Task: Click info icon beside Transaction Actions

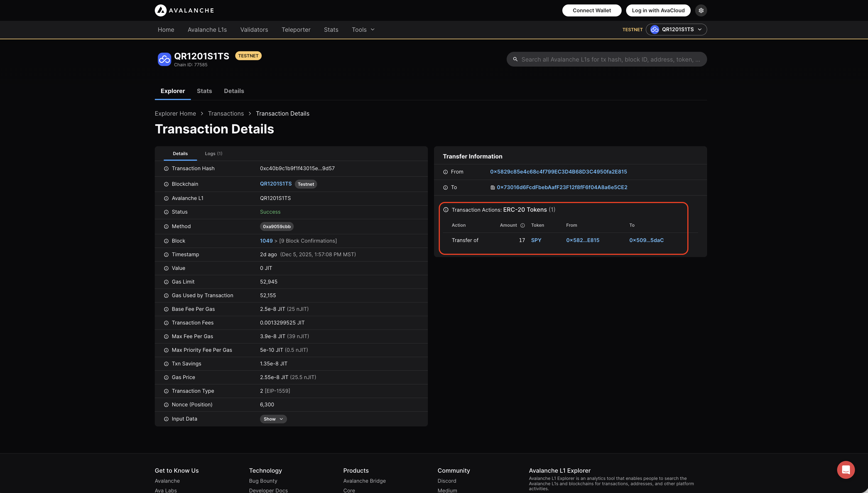Action: [x=446, y=210]
